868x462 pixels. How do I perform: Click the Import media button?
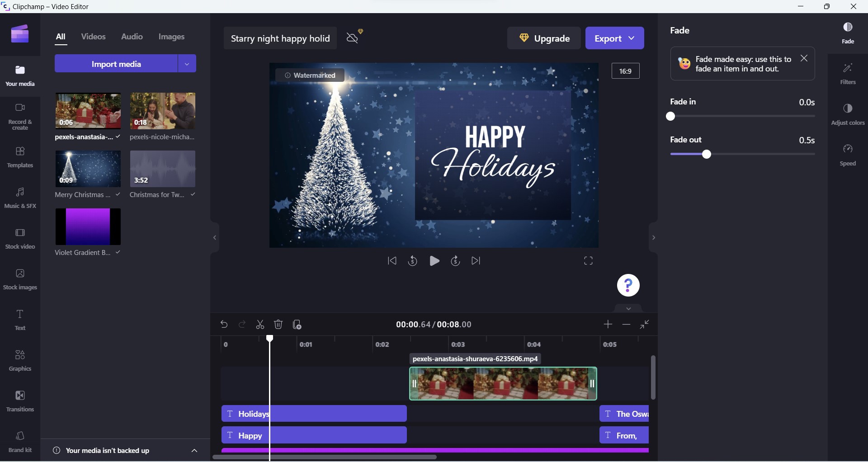point(116,64)
